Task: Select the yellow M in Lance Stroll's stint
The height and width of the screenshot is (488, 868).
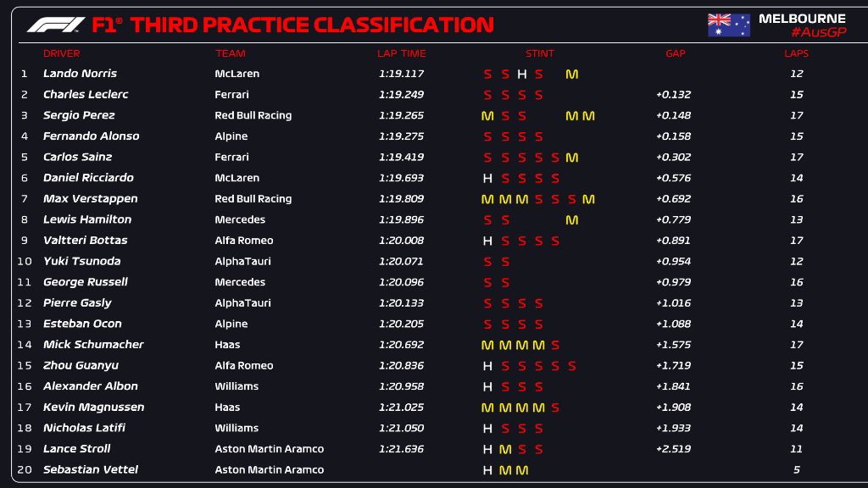Action: click(x=504, y=449)
